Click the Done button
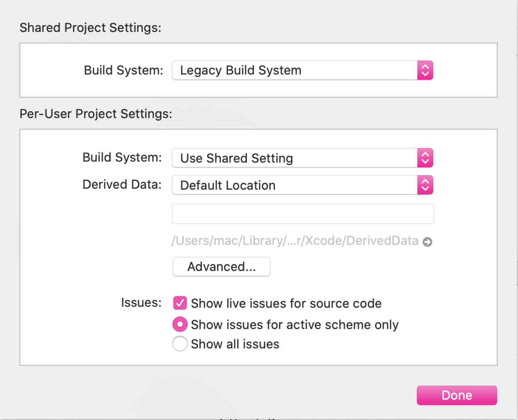The width and height of the screenshot is (518, 420). 456,395
